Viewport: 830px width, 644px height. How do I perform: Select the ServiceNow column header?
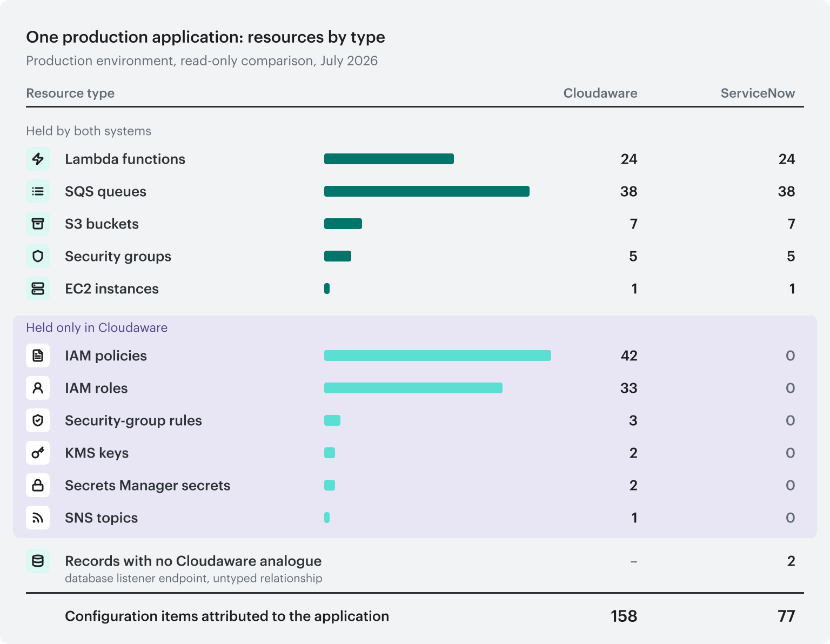click(758, 93)
